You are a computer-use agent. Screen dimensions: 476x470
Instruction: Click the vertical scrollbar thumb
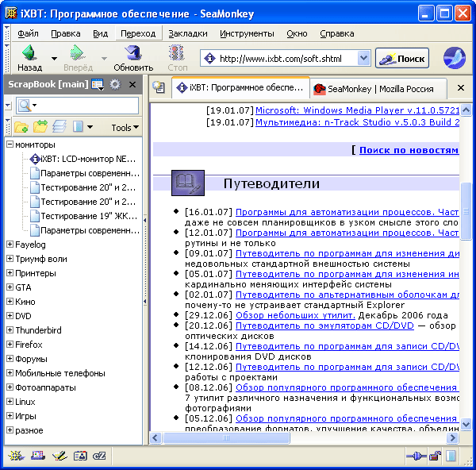(x=466, y=211)
